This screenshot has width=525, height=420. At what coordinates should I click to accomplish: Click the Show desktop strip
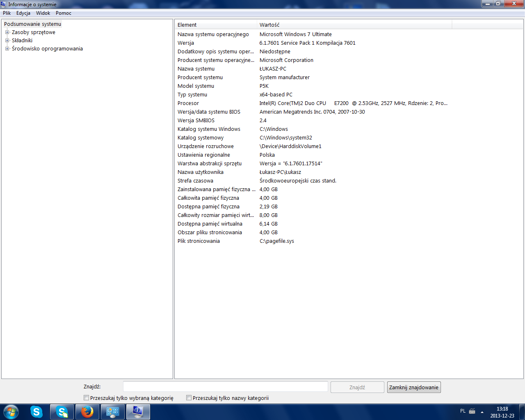pos(522,412)
